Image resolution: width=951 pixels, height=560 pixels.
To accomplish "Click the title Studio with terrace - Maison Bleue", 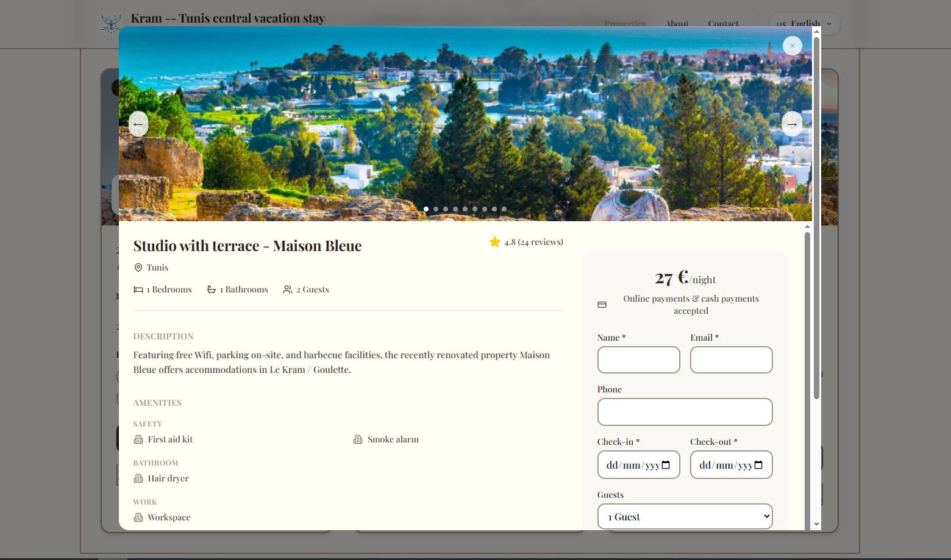I will (x=248, y=246).
